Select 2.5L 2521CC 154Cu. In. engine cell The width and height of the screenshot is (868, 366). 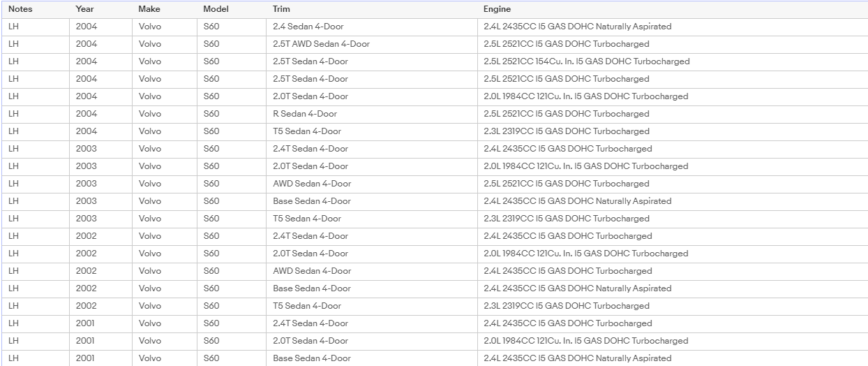coord(673,61)
